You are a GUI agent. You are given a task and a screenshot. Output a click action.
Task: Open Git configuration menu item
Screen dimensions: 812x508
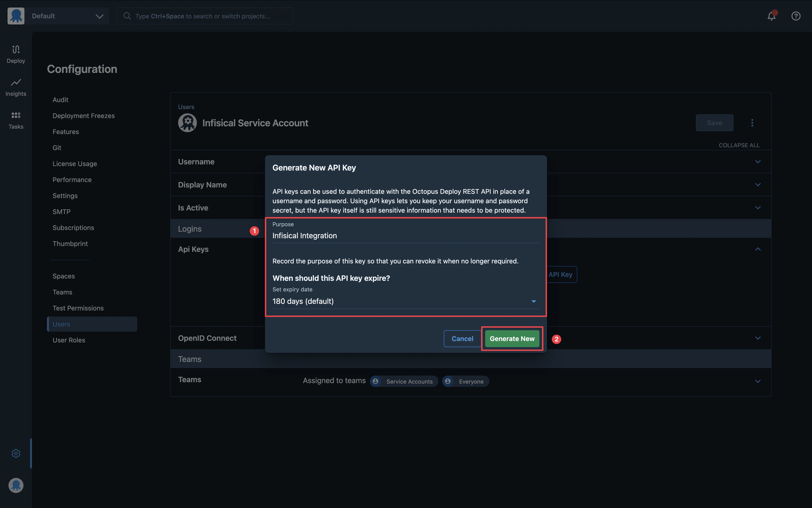click(x=57, y=147)
